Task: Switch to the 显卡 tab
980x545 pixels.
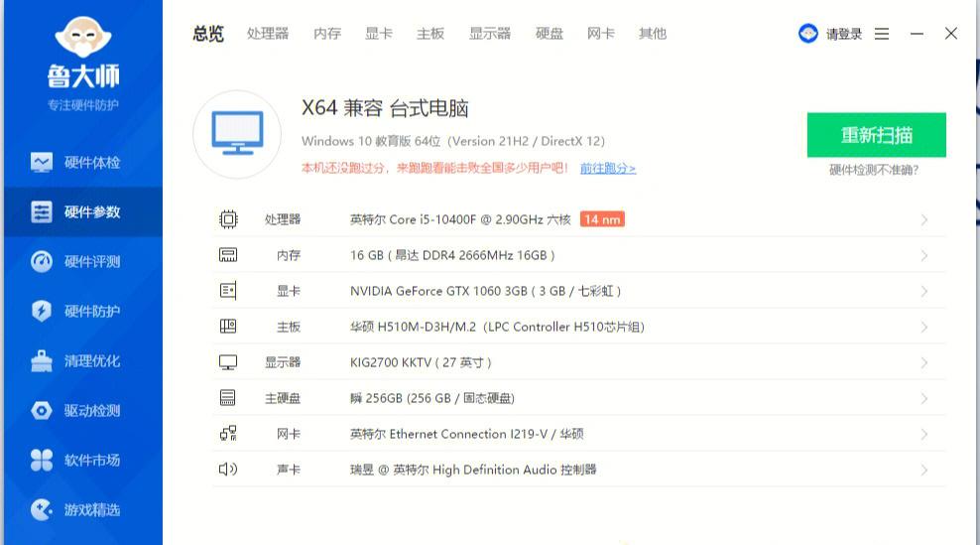Action: [x=379, y=34]
